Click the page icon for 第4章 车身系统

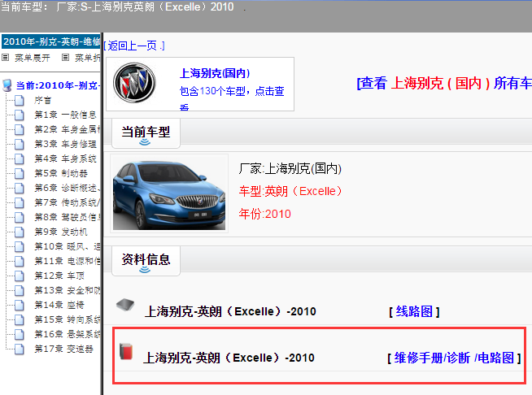pyautogui.click(x=20, y=158)
